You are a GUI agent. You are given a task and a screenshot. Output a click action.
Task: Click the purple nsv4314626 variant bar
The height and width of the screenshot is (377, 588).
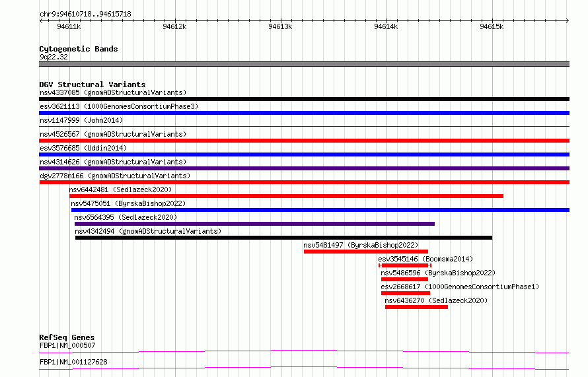tap(304, 168)
